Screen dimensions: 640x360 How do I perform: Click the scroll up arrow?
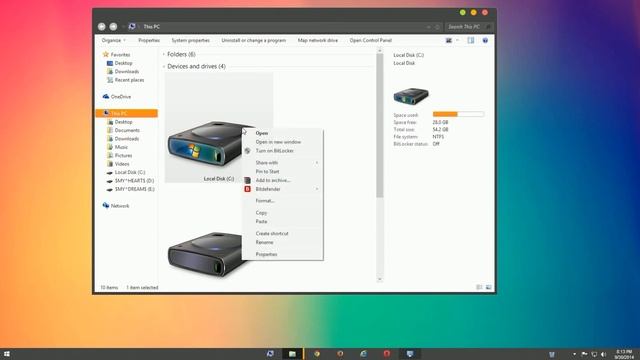pyautogui.click(x=380, y=50)
